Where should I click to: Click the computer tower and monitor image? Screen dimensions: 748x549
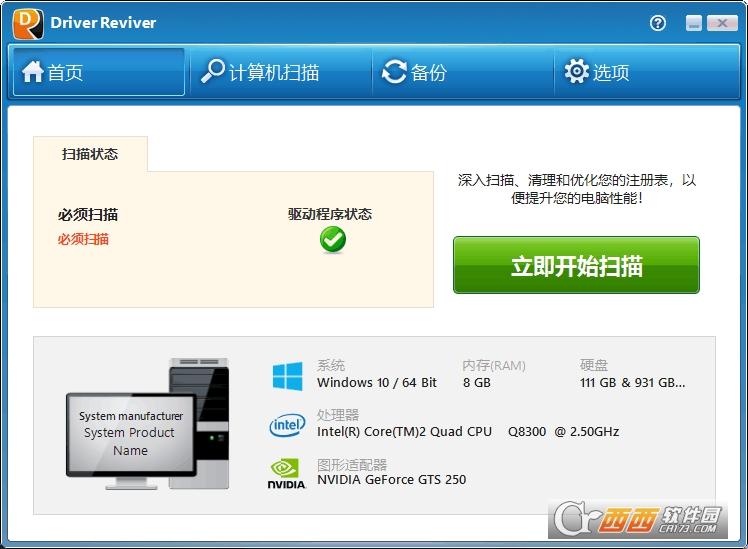tap(147, 424)
